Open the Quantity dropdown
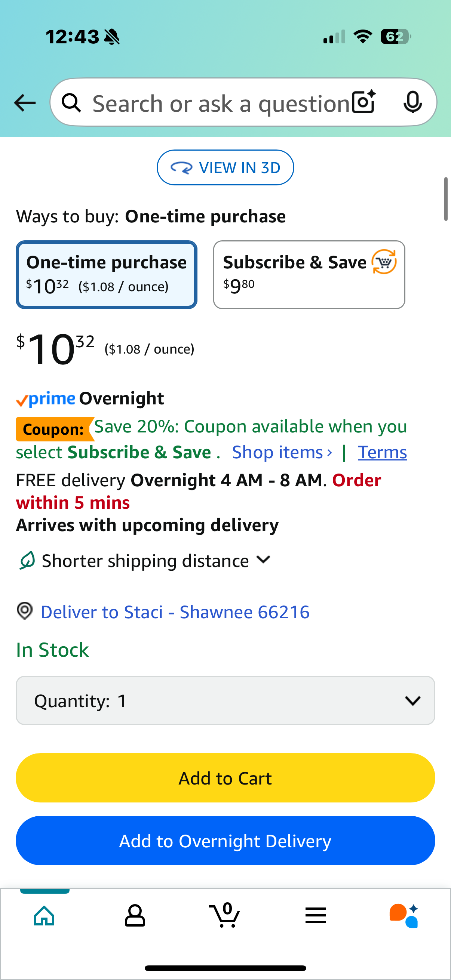 (225, 700)
